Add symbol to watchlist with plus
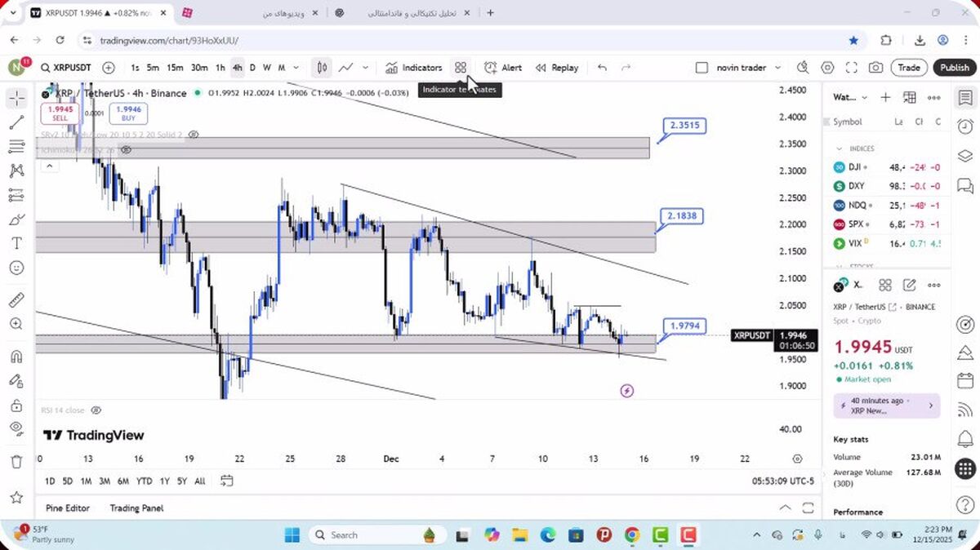 pyautogui.click(x=885, y=97)
